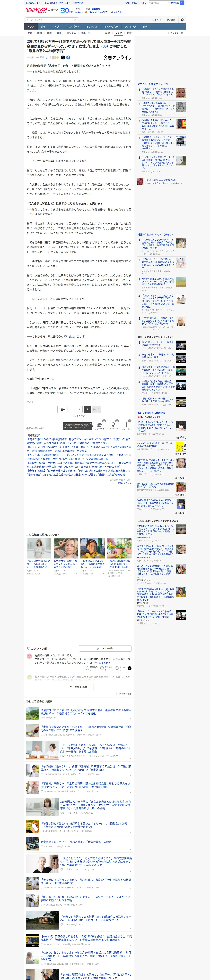Click the 文春オンライン publisher logo
The width and height of the screenshot is (210, 980).
(x=117, y=57)
